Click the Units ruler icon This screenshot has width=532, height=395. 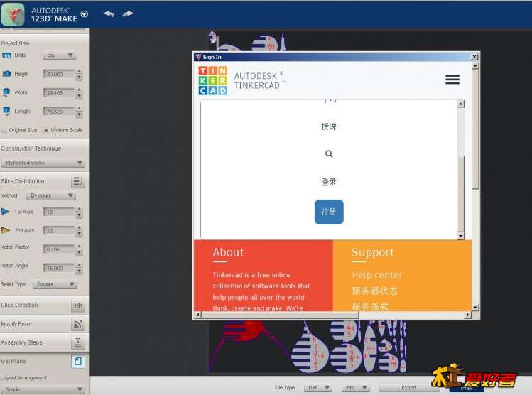[6, 55]
